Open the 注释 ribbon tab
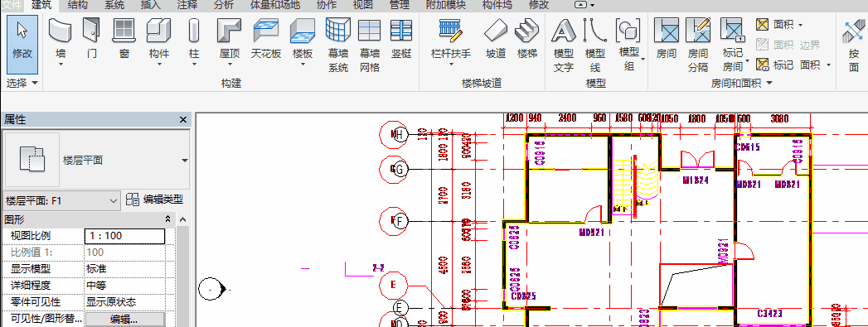The width and height of the screenshot is (868, 327). pos(187,6)
